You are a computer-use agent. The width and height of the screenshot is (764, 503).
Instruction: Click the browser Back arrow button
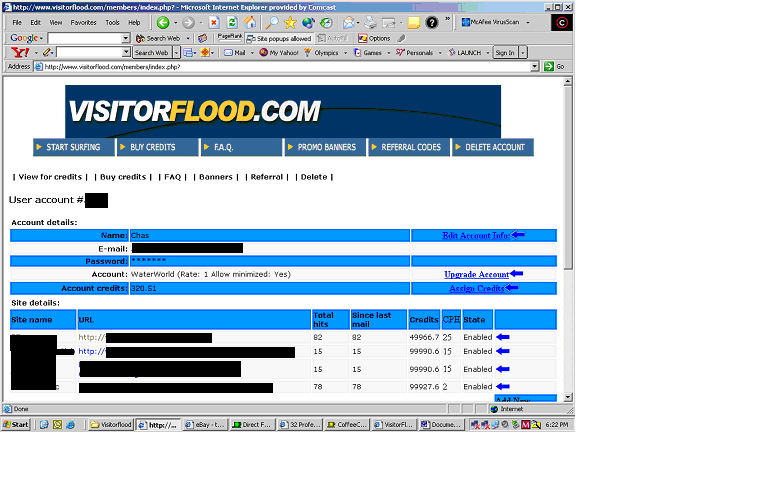point(163,22)
